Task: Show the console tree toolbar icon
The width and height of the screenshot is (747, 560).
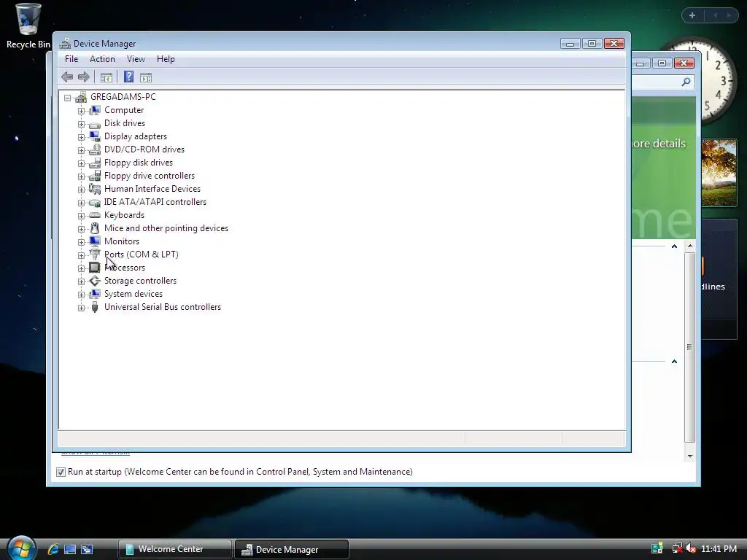Action: (x=107, y=77)
